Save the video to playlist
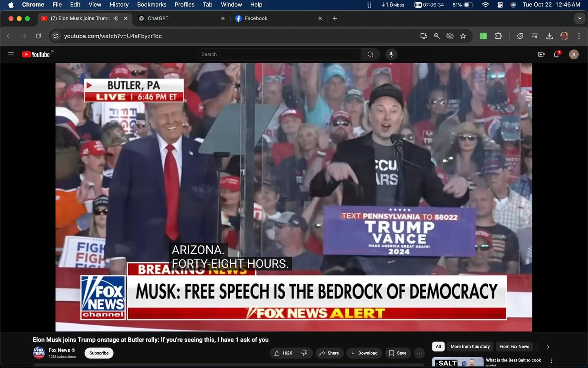 tap(398, 353)
